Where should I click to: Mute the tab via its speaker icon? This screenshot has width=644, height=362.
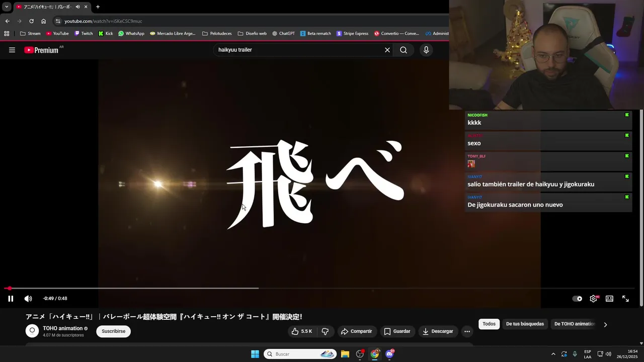pyautogui.click(x=77, y=7)
